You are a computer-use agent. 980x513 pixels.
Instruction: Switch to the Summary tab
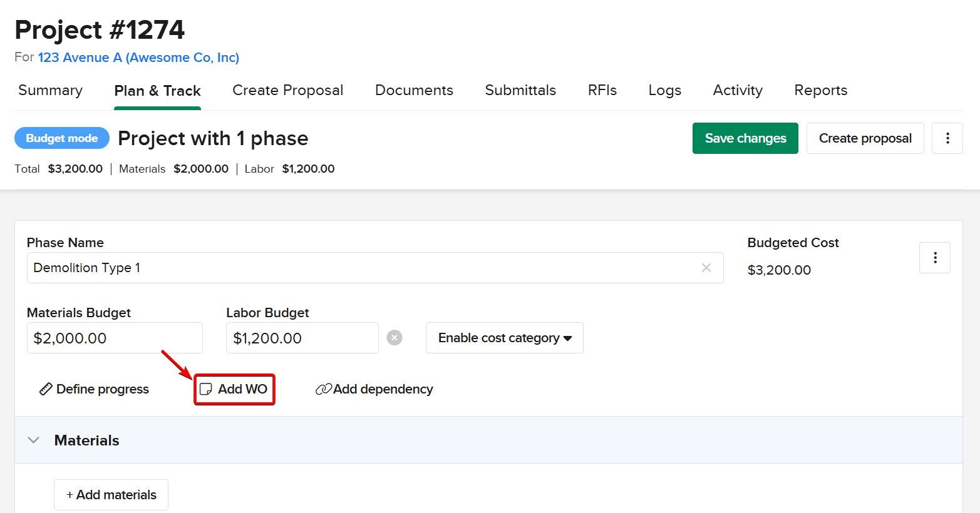51,91
